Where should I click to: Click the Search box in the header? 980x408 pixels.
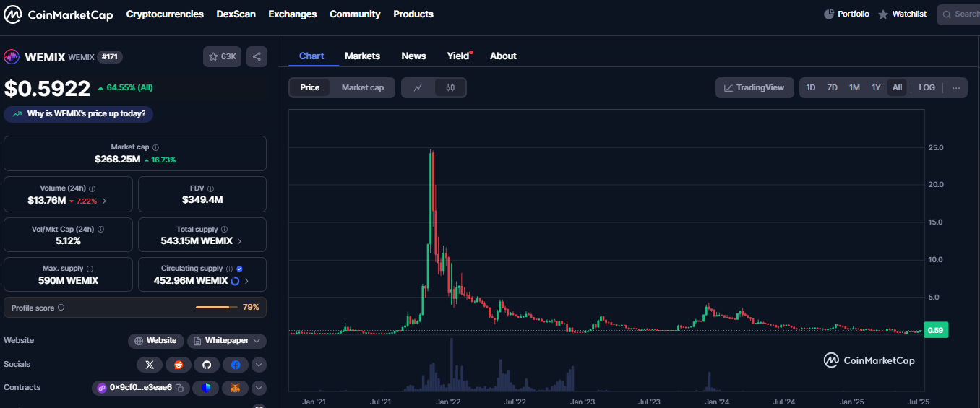958,14
